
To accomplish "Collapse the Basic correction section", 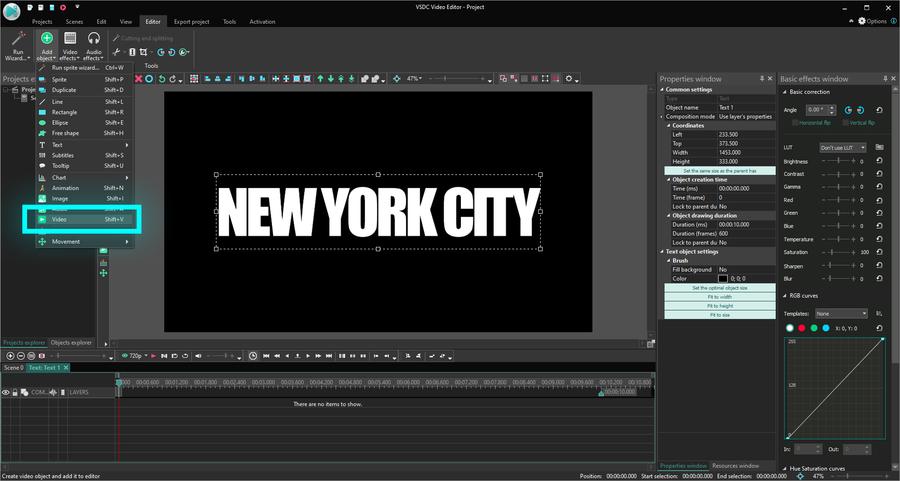I will point(785,92).
